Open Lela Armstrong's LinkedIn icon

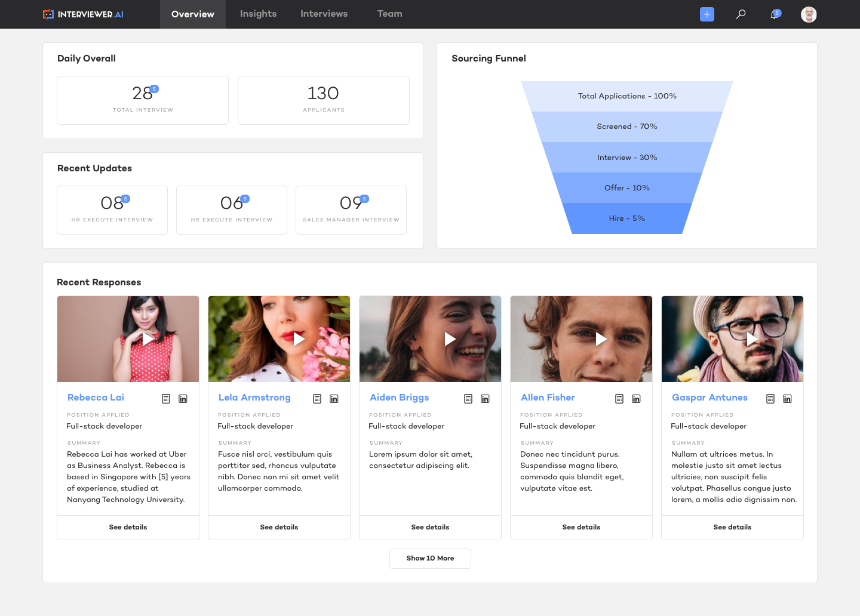[x=334, y=399]
